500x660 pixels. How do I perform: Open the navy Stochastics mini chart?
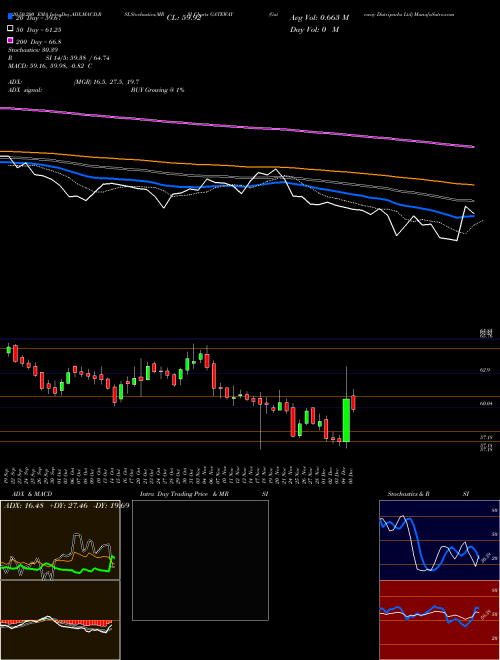click(x=439, y=540)
